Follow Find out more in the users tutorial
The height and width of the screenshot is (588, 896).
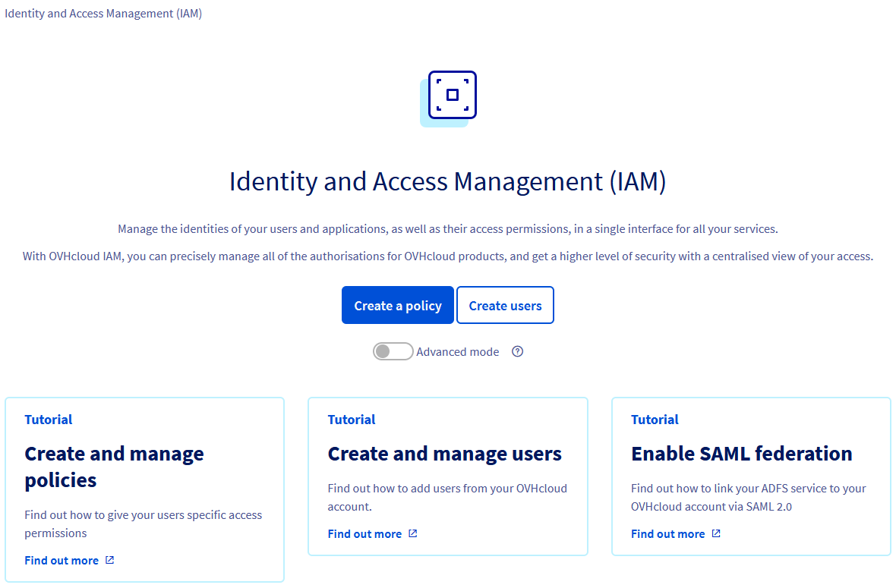click(x=364, y=533)
